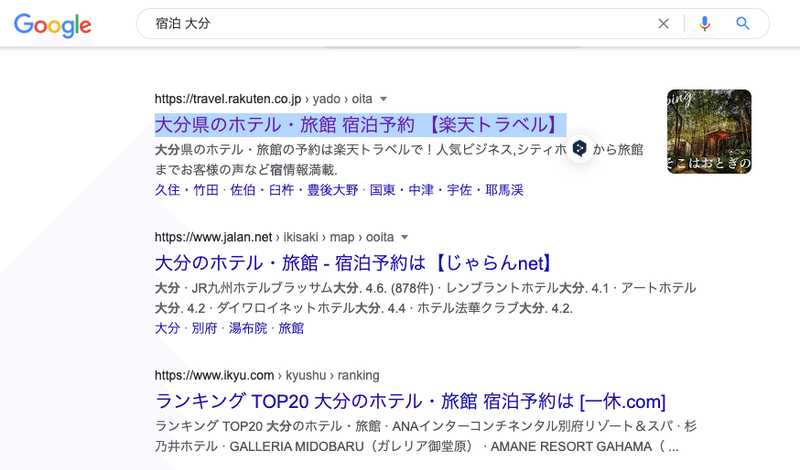This screenshot has width=800, height=470.
Task: Open the じゃらんnet result title
Action: (353, 263)
